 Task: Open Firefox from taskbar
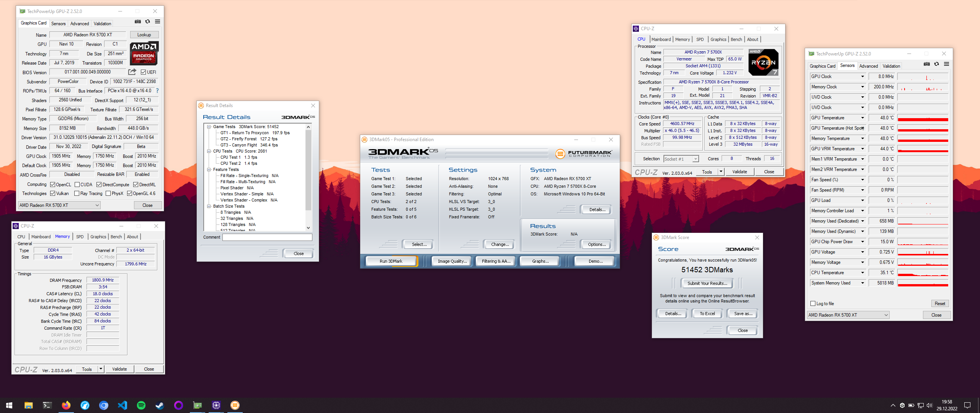pos(66,405)
